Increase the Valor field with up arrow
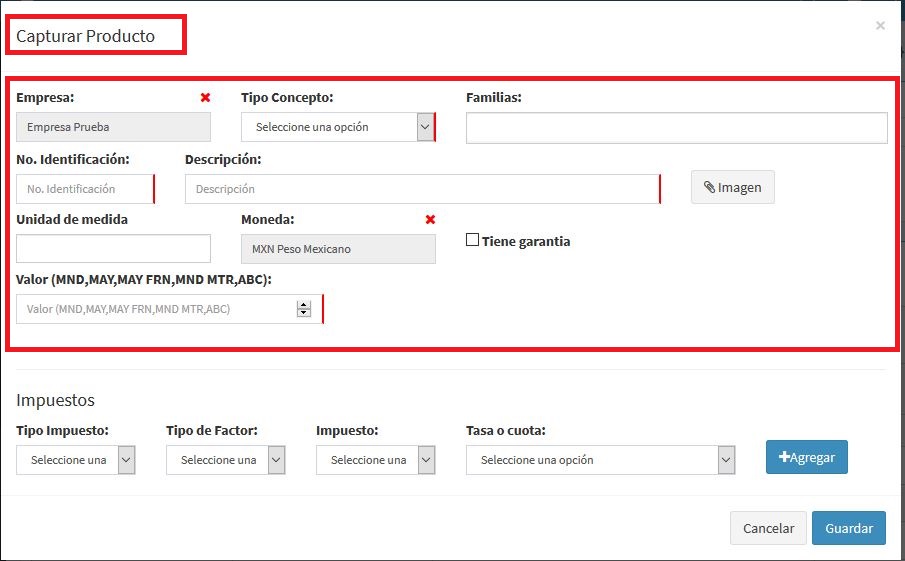The image size is (905, 561). [x=304, y=305]
